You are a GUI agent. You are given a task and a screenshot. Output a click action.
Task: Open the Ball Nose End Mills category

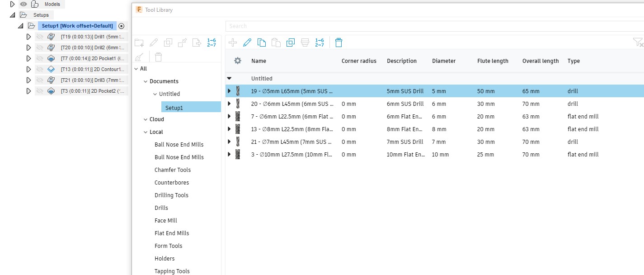click(x=179, y=144)
